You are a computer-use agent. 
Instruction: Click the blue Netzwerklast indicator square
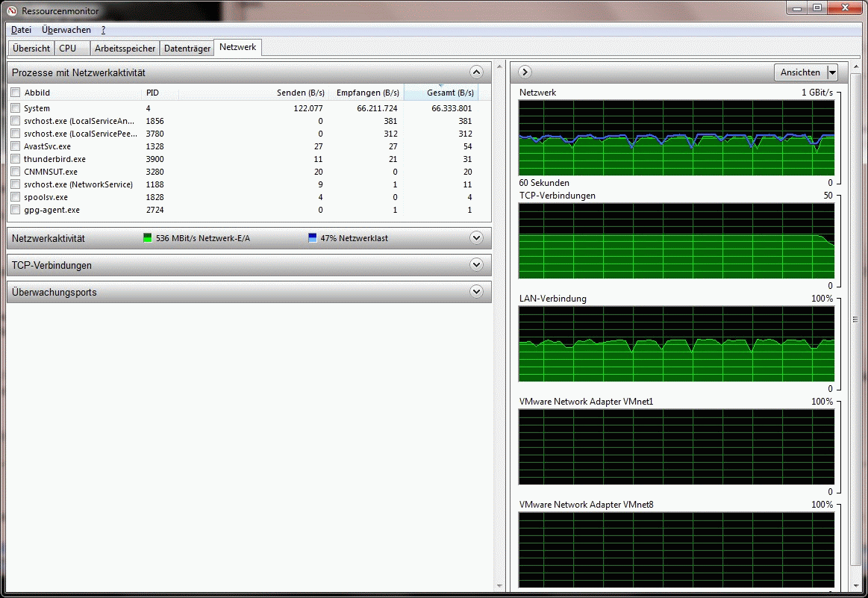tap(312, 239)
